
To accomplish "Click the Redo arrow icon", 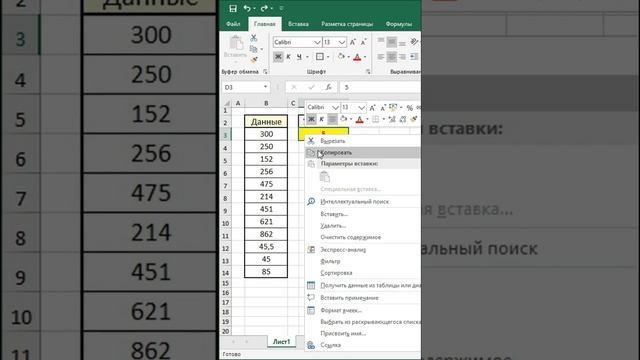I will point(264,8).
